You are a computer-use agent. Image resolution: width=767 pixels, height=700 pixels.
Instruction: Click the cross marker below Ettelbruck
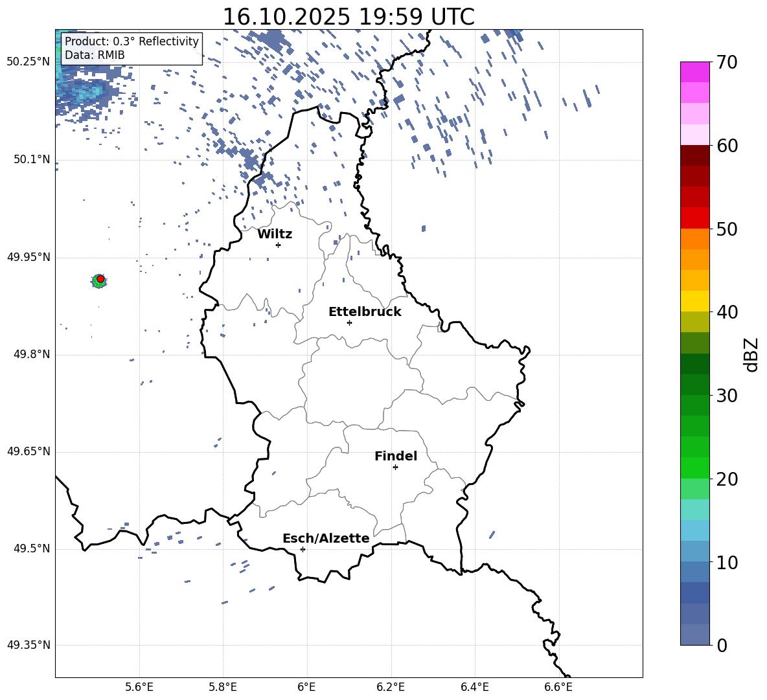pyautogui.click(x=349, y=322)
